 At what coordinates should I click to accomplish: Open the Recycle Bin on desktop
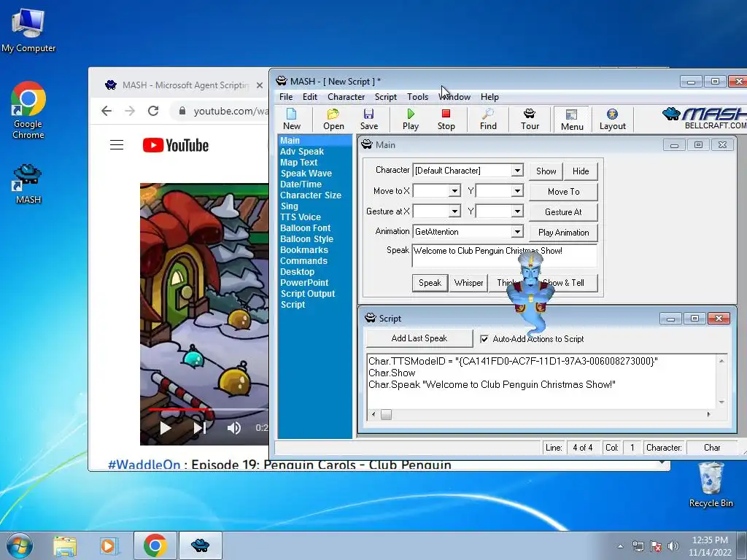point(711,485)
